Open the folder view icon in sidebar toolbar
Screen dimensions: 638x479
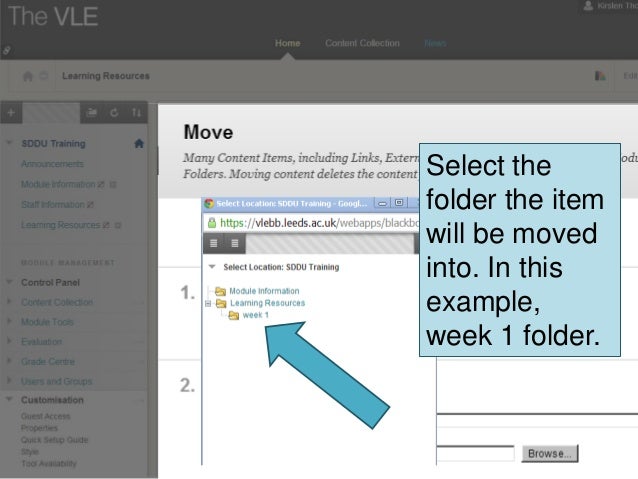point(92,113)
